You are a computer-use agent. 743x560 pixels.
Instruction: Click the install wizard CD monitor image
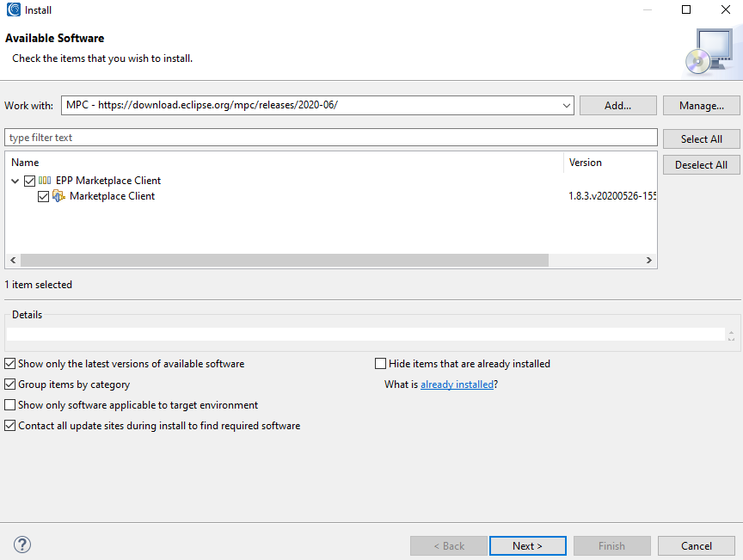click(709, 52)
